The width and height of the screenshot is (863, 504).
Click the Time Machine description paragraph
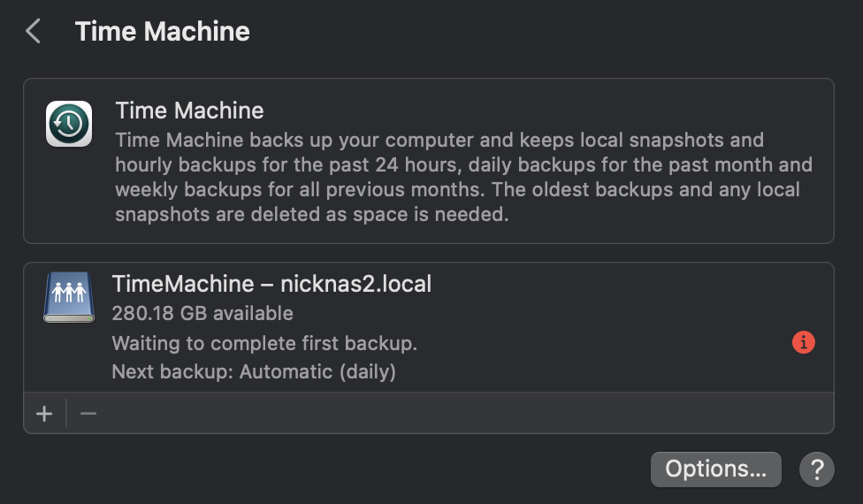point(463,177)
